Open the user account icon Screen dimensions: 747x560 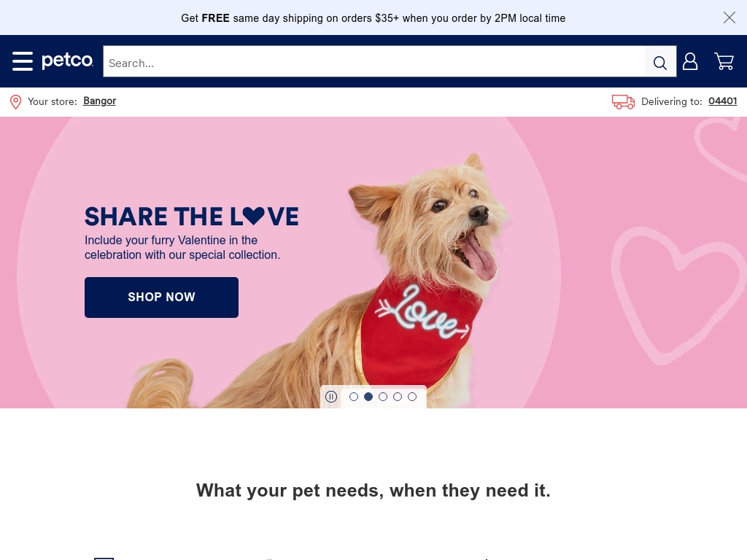click(690, 61)
